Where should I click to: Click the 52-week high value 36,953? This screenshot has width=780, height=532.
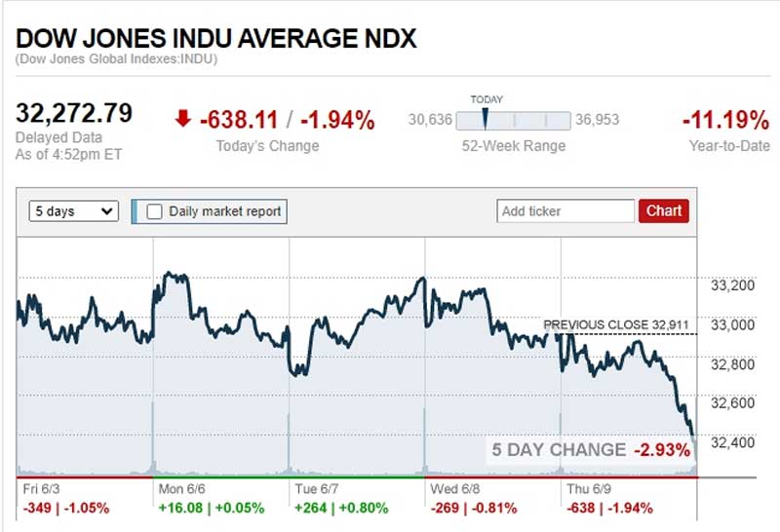(598, 121)
